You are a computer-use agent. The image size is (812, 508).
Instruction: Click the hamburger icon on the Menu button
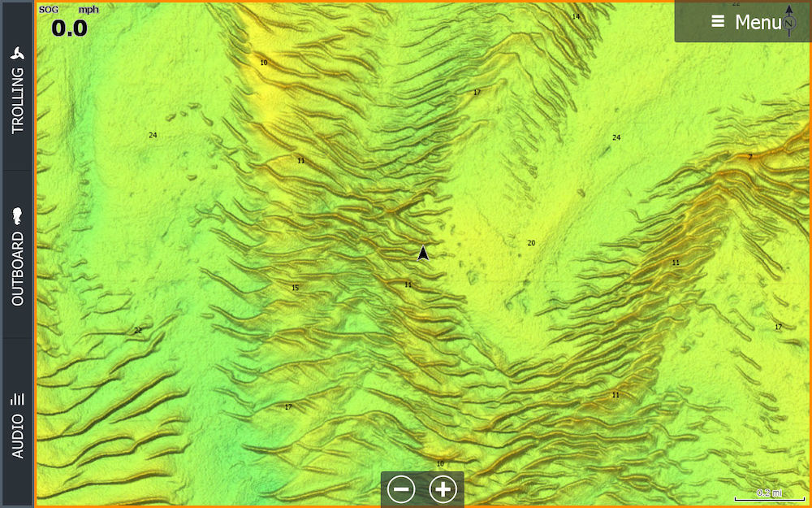(x=718, y=22)
